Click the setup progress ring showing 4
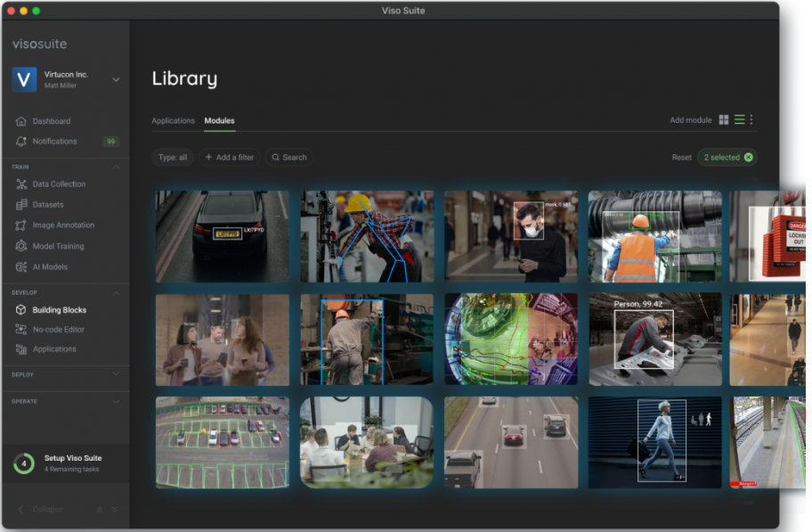Screen dimensions: 812x532 [24, 463]
